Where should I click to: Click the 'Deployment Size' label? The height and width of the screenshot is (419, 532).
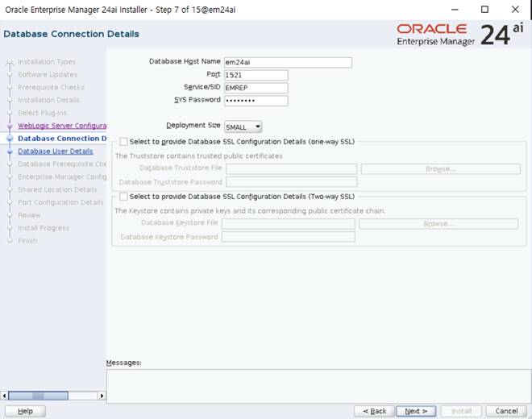[193, 125]
